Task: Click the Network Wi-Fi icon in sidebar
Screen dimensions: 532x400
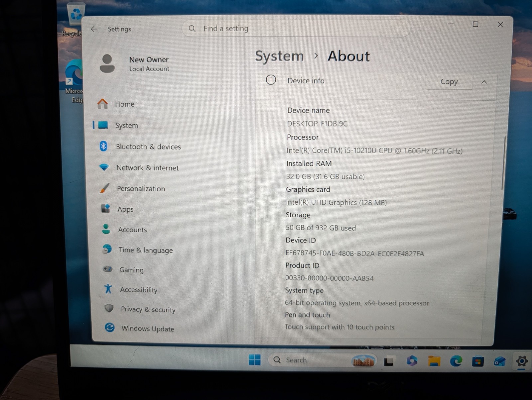Action: pyautogui.click(x=104, y=167)
